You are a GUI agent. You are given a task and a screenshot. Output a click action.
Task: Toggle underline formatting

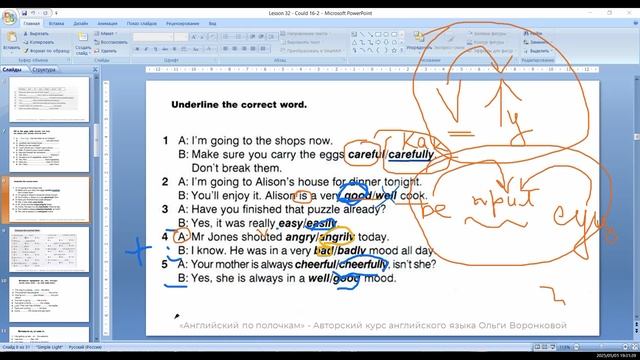point(156,49)
